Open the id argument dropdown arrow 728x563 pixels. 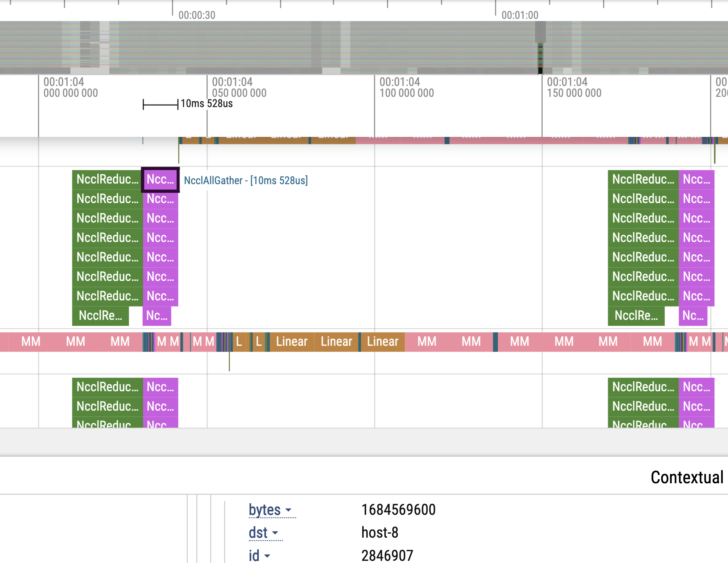tap(267, 556)
